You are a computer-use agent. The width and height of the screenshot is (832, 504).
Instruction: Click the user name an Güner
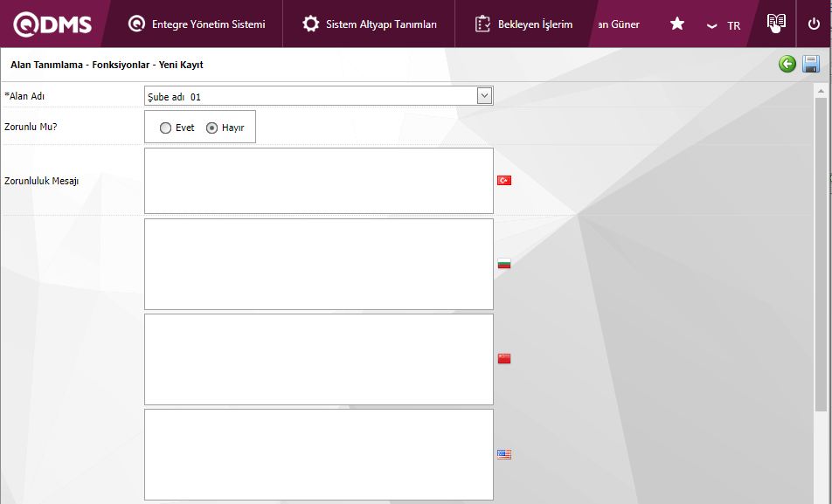pyautogui.click(x=619, y=24)
